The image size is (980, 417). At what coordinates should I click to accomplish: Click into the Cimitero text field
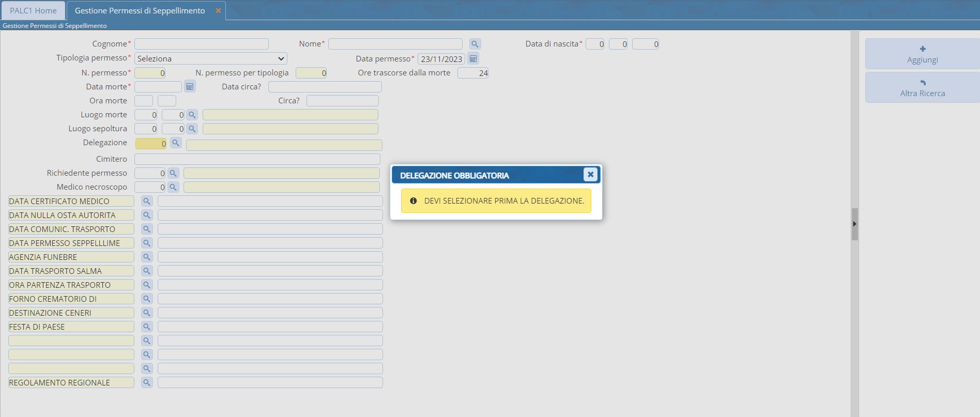coord(257,159)
